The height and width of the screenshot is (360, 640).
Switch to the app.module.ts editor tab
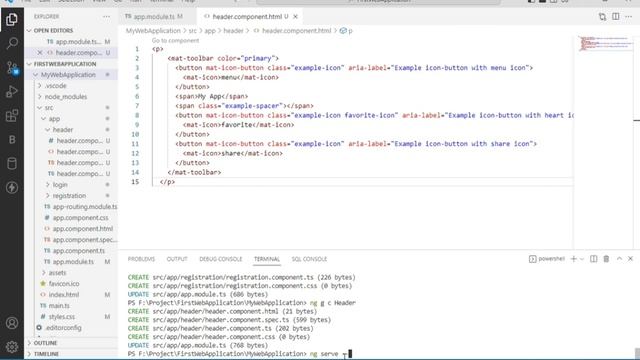click(154, 17)
